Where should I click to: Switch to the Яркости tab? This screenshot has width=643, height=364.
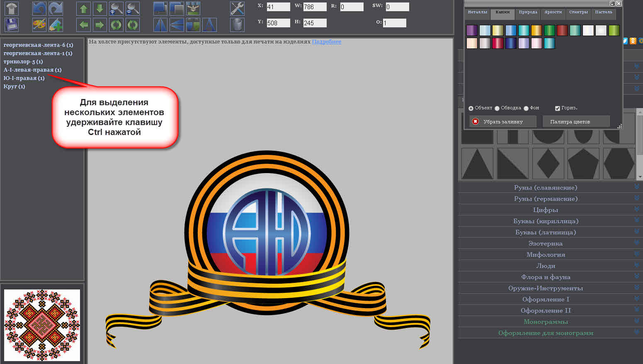pyautogui.click(x=553, y=14)
